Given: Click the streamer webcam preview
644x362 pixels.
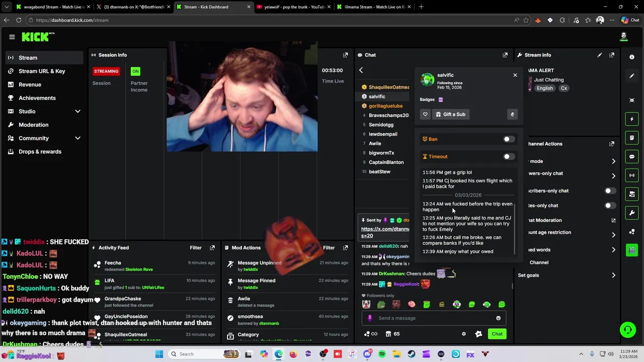Looking at the screenshot, I should 242,97.
